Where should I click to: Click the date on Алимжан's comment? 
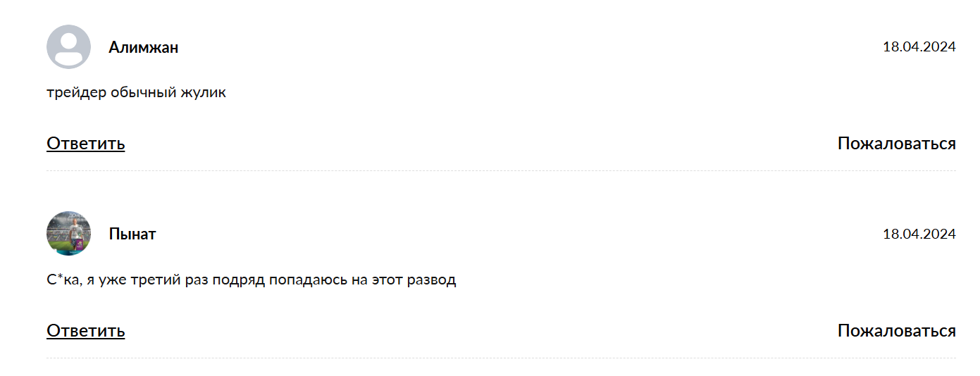click(919, 47)
